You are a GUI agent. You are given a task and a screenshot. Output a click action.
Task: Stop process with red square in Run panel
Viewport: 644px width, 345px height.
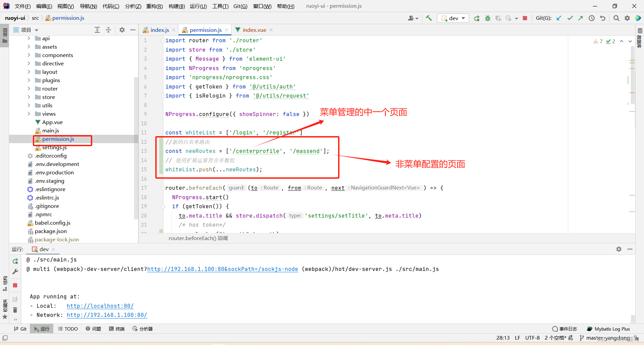(x=15, y=285)
